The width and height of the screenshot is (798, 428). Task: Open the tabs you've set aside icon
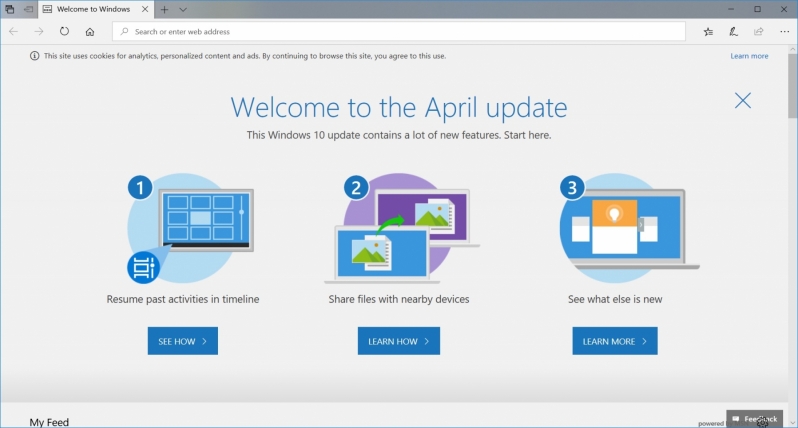10,9
